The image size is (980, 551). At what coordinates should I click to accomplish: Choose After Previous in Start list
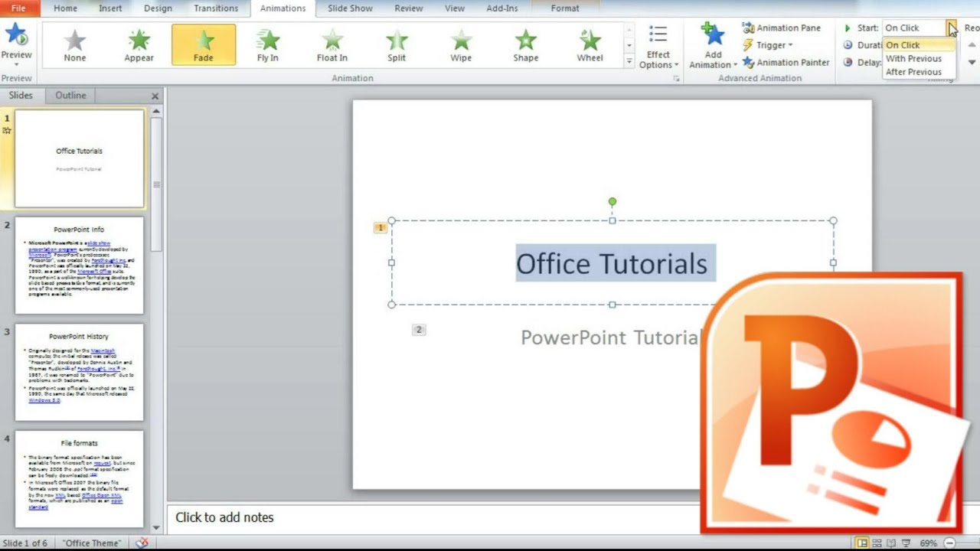pyautogui.click(x=919, y=72)
